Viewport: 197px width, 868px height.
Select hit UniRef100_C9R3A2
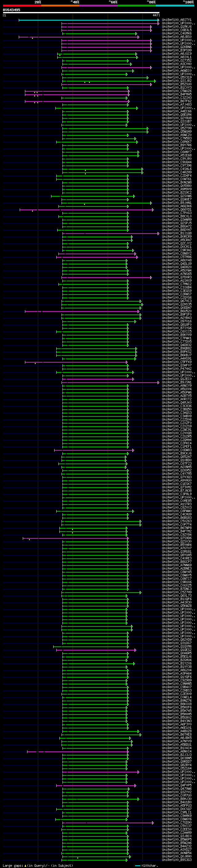(x=177, y=250)
